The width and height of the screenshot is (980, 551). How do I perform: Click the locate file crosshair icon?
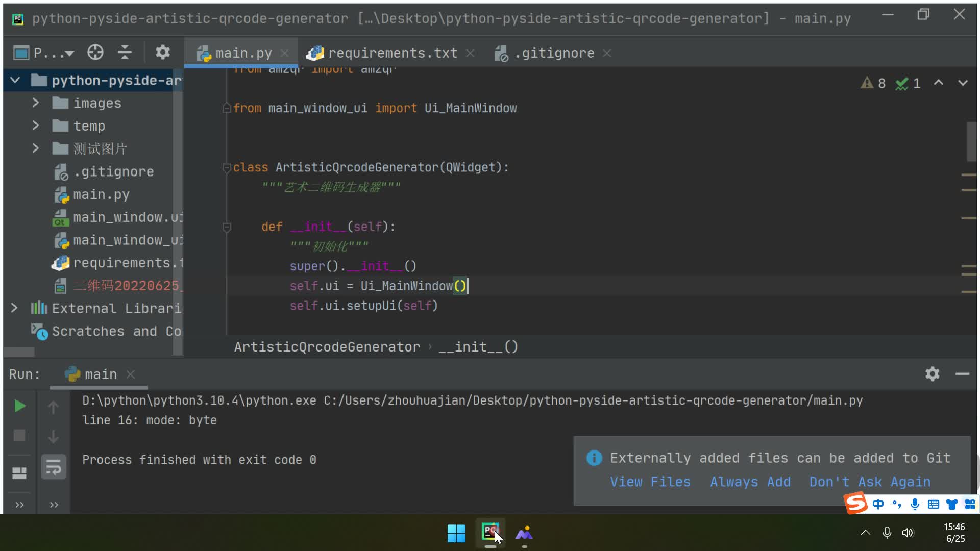95,53
